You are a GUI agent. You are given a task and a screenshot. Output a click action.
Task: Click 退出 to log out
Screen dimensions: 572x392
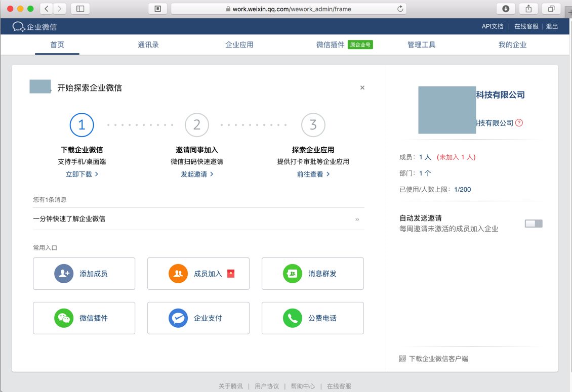coord(552,26)
